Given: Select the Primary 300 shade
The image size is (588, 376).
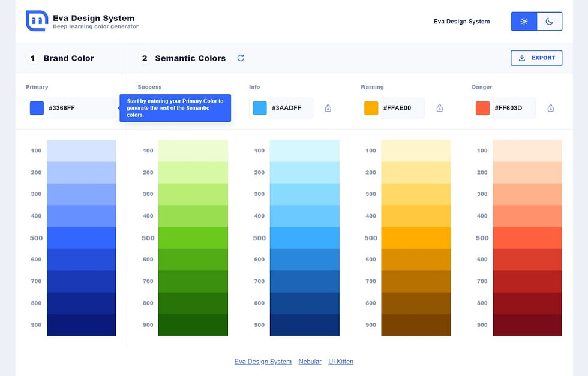Looking at the screenshot, I should click(x=82, y=194).
